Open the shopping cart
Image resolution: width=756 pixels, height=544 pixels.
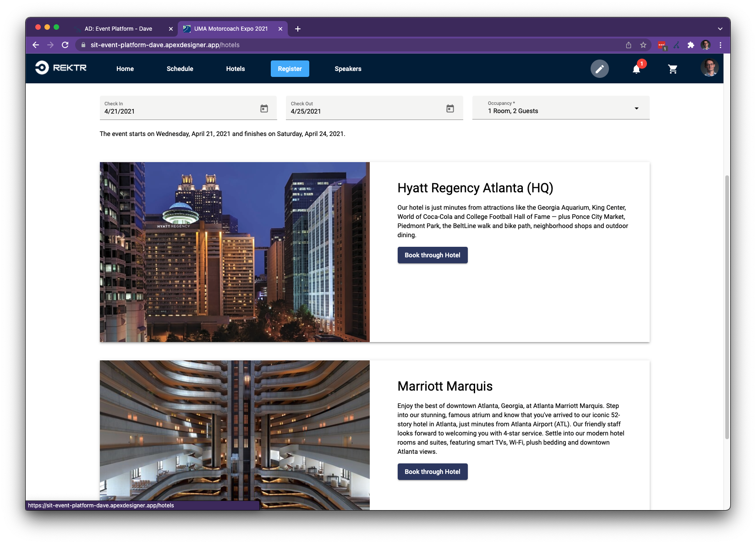click(673, 69)
